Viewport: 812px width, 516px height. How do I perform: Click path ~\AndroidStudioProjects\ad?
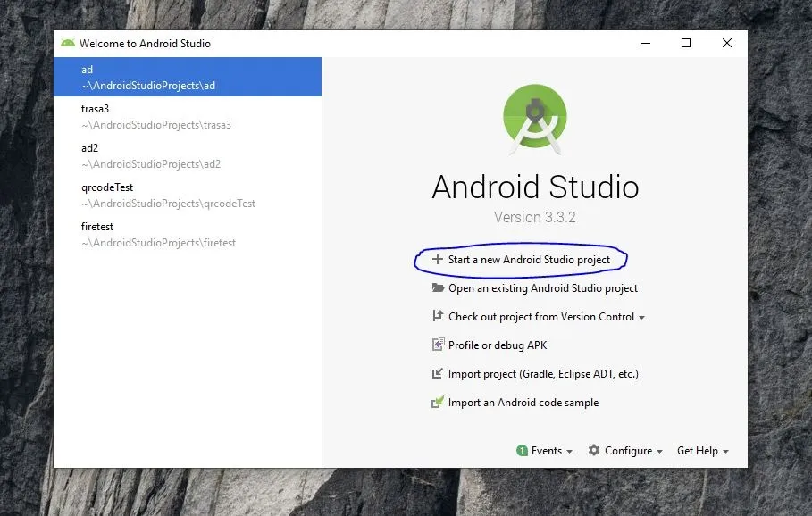pyautogui.click(x=148, y=86)
